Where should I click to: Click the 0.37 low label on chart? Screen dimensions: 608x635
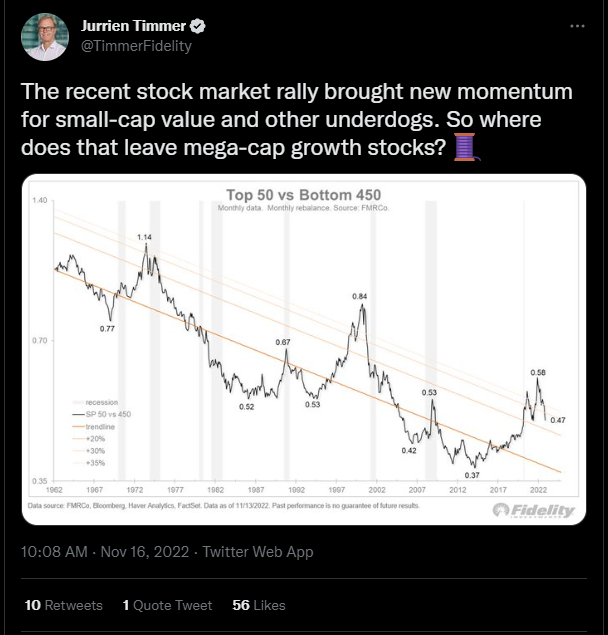(x=472, y=475)
